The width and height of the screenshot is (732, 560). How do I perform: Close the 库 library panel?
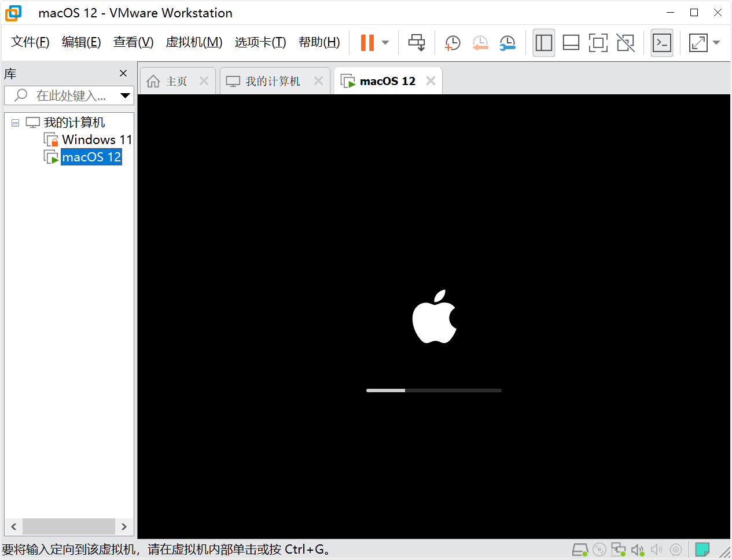click(x=123, y=73)
